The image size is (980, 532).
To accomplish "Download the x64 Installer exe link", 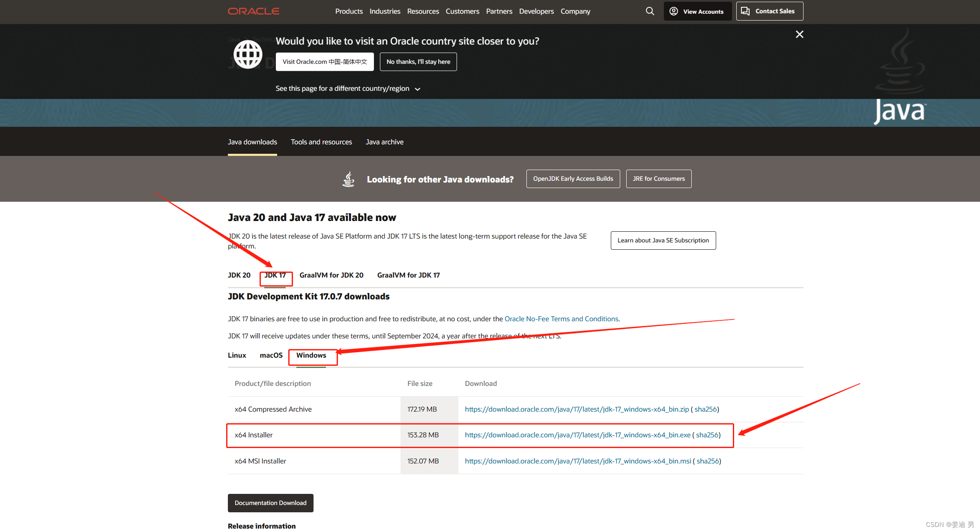I will click(577, 435).
